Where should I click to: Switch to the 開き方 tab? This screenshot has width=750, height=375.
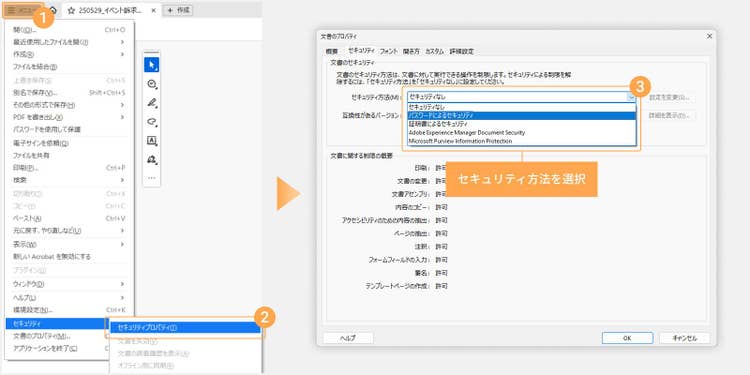[411, 51]
